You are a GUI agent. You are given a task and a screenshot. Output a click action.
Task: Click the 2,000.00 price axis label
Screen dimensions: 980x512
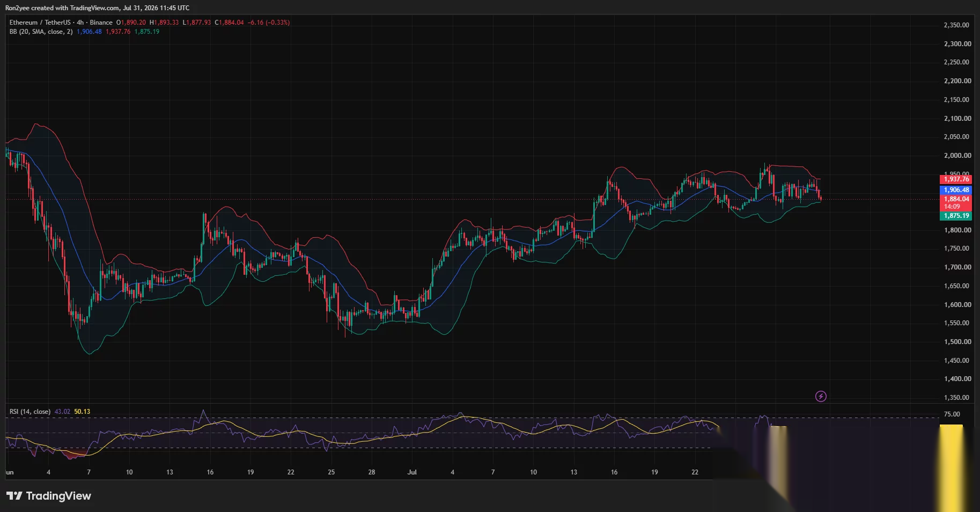pyautogui.click(x=957, y=156)
